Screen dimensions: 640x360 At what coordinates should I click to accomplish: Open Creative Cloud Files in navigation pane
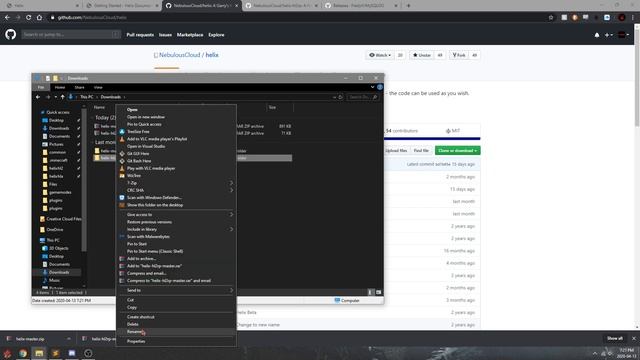click(x=60, y=219)
